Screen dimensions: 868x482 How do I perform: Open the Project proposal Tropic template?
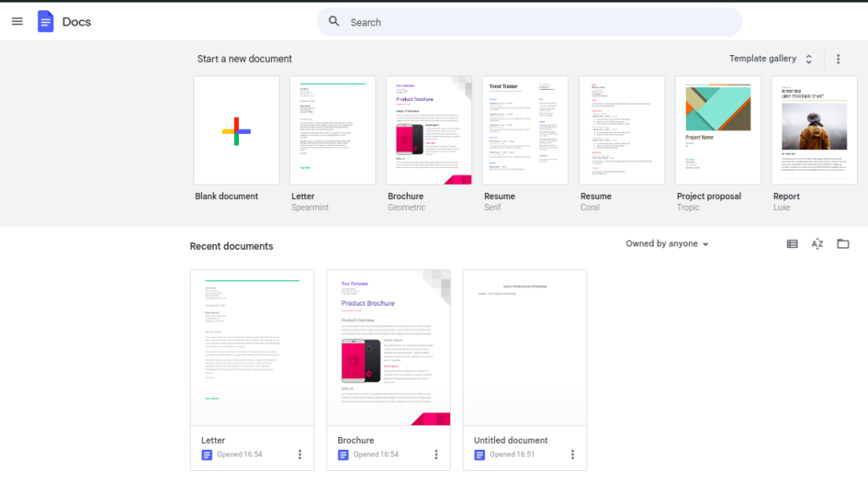(718, 130)
